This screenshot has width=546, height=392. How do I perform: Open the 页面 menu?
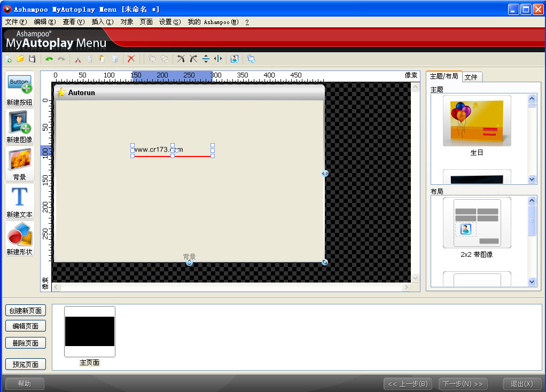tap(146, 22)
